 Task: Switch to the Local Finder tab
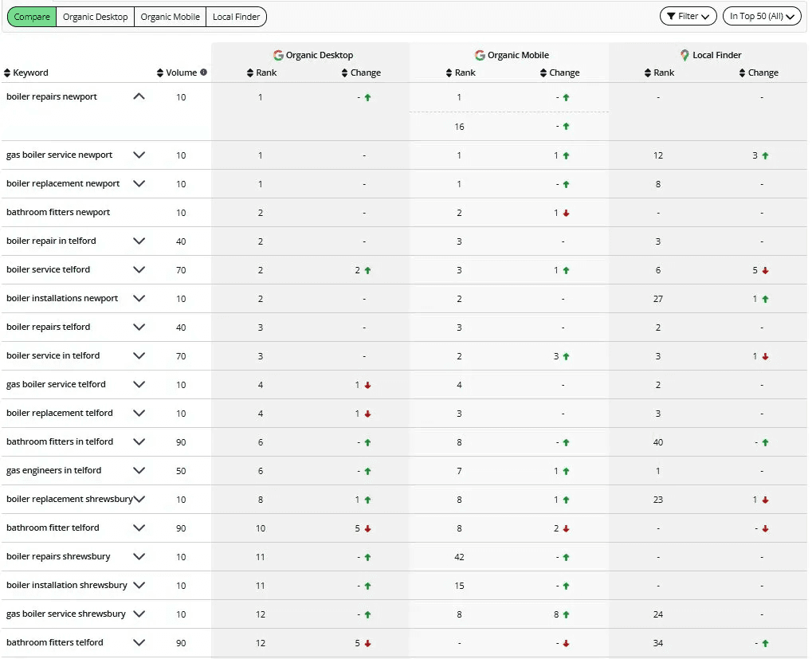pos(236,16)
